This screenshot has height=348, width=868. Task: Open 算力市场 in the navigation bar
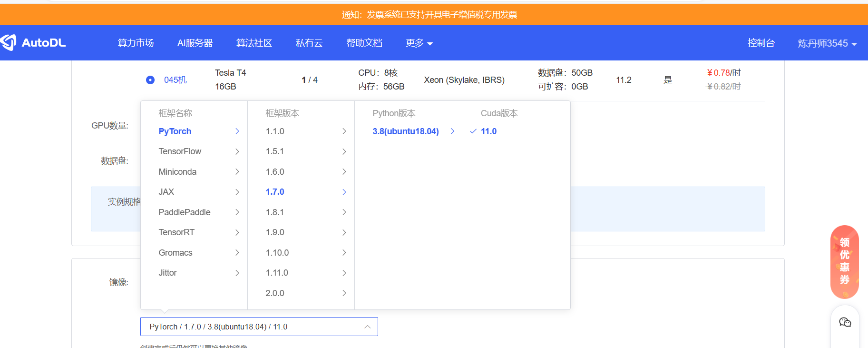click(136, 43)
